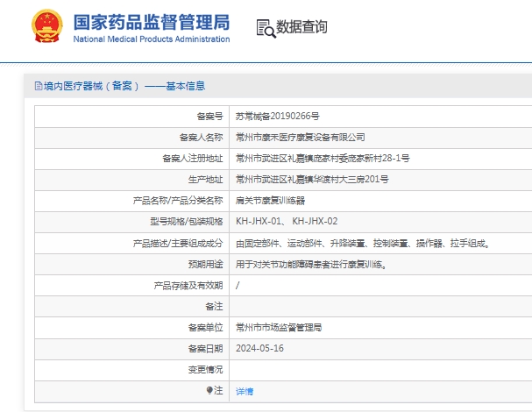Select 常州市康禾医疗康复设备有限公司 cell

(x=301, y=138)
